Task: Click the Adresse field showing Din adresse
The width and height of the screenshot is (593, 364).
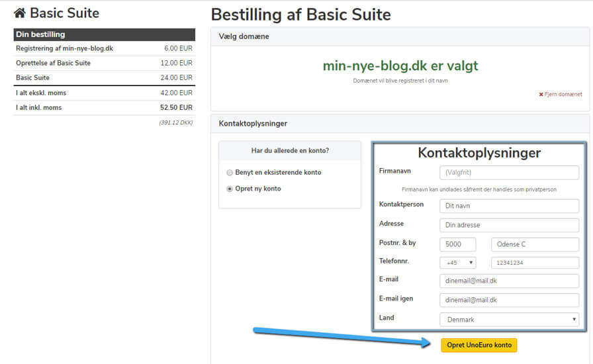Action: 509,225
